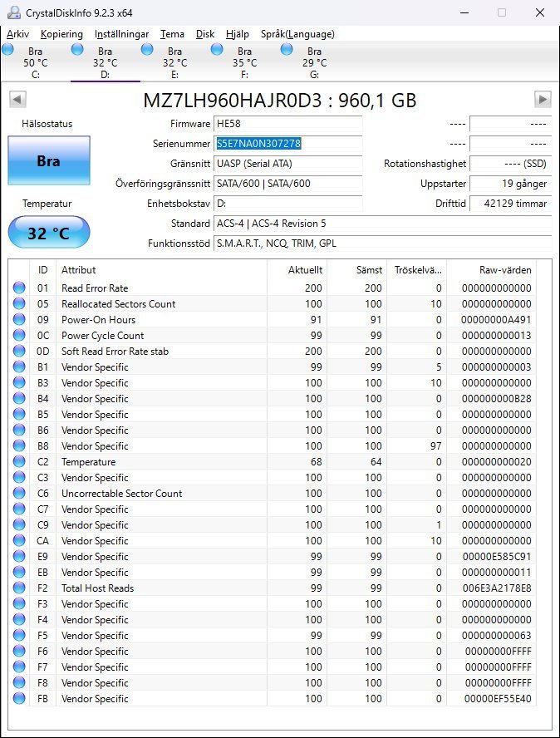Click the Firmware HE58 field

coord(288,124)
